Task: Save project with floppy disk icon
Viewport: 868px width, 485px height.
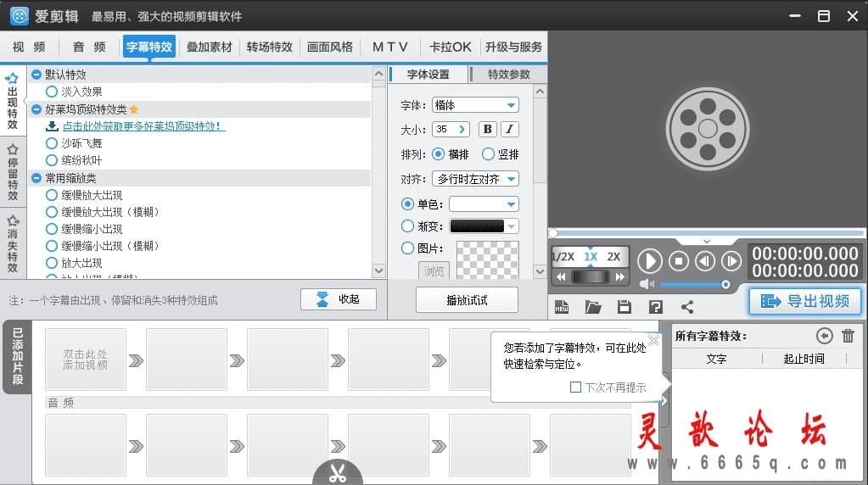Action: [624, 307]
